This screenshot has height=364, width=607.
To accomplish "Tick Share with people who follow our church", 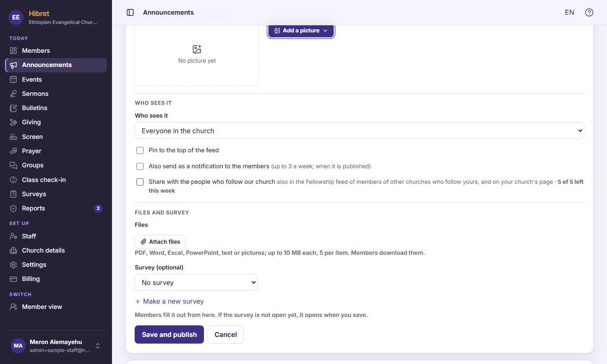I will point(140,182).
